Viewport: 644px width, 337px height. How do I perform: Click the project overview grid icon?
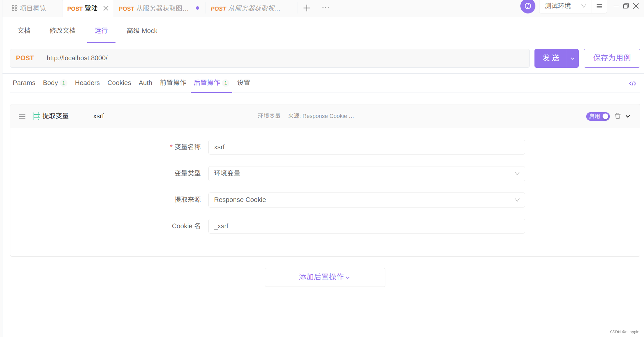click(x=14, y=8)
